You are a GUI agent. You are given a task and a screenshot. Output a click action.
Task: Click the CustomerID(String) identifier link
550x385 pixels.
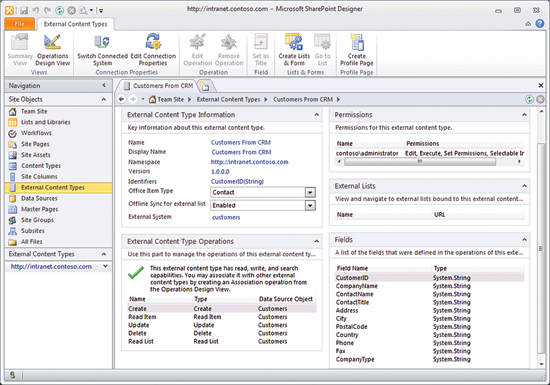[237, 182]
